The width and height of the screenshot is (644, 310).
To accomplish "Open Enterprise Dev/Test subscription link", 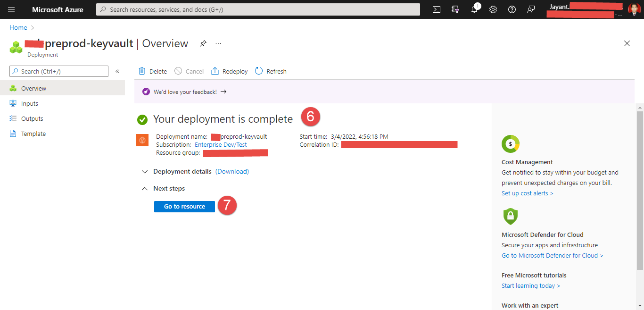I will (x=221, y=145).
